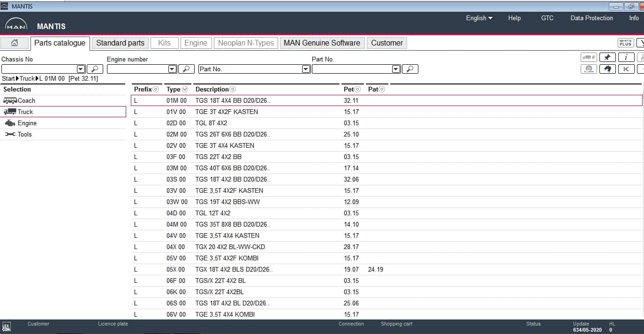Select the row TGS 26T 6X6 BB D20/D26
The image size is (644, 334).
[386, 134]
